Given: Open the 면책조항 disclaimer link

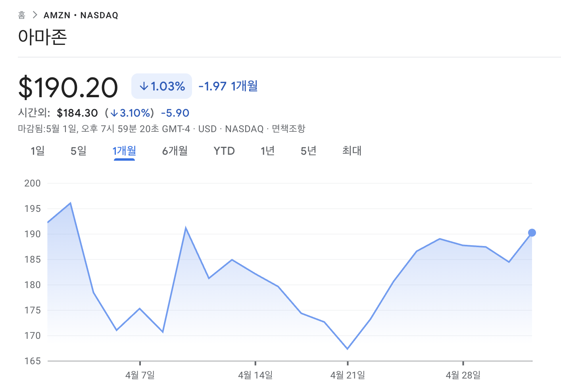Looking at the screenshot, I should (288, 129).
